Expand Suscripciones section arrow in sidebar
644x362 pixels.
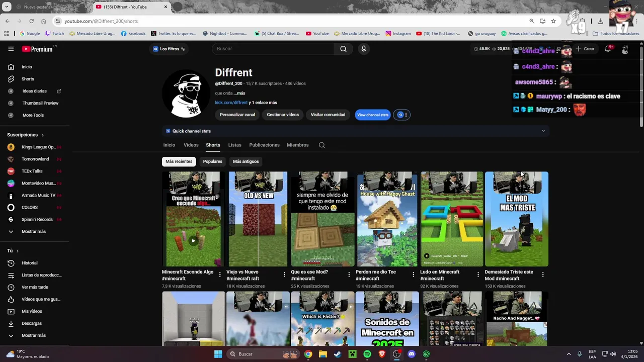[x=42, y=135]
